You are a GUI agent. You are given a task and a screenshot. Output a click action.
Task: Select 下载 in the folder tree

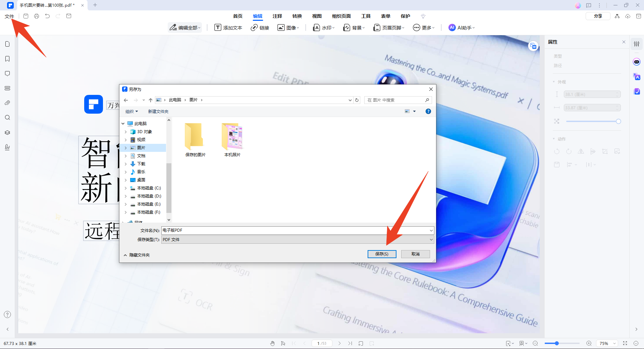(x=141, y=164)
